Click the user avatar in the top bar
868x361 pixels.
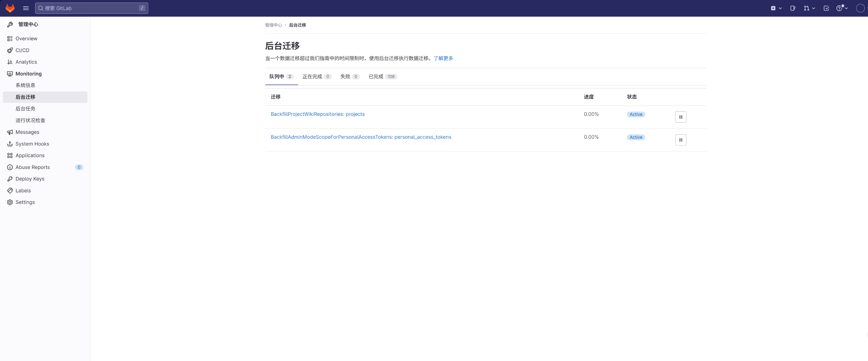click(860, 8)
